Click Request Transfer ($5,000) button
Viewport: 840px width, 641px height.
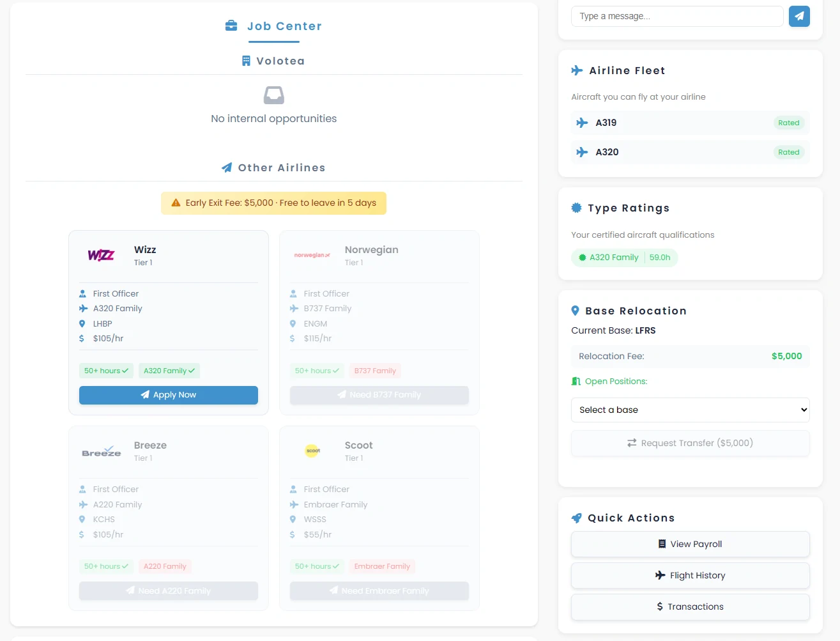coord(691,443)
